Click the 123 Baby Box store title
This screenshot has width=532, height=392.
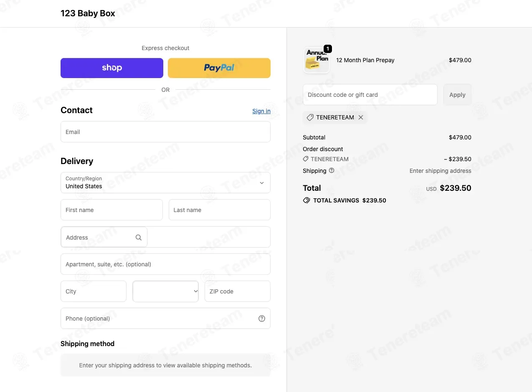coord(88,13)
